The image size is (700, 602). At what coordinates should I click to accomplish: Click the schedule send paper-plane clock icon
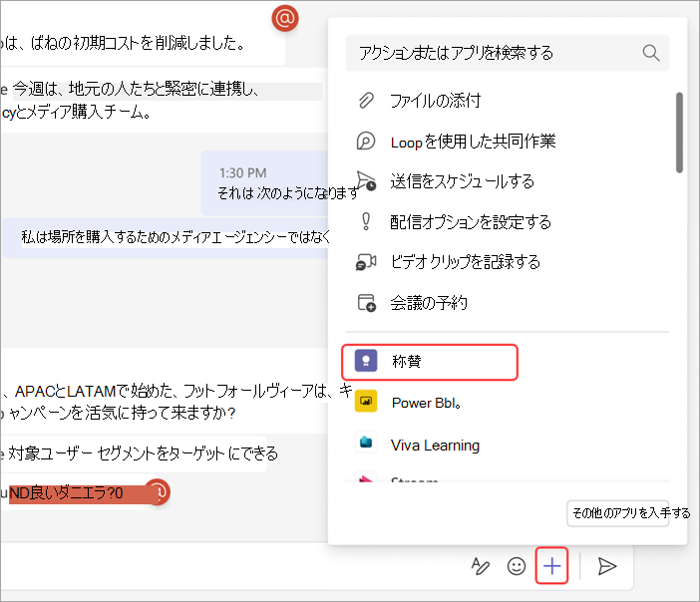point(366,181)
